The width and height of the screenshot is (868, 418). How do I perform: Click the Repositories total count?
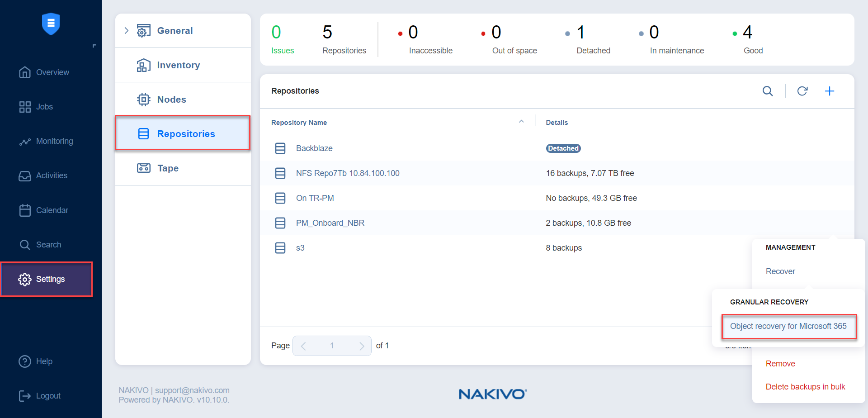[344, 39]
